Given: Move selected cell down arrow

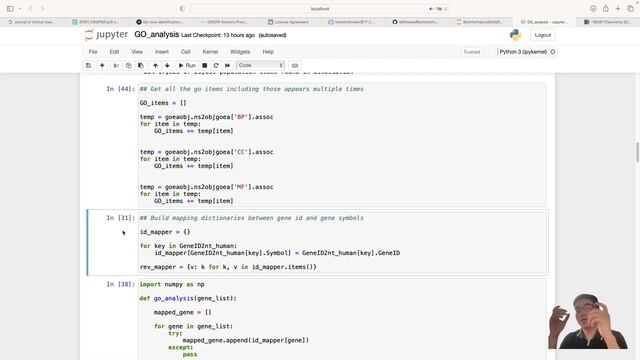Looking at the screenshot, I should 167,65.
